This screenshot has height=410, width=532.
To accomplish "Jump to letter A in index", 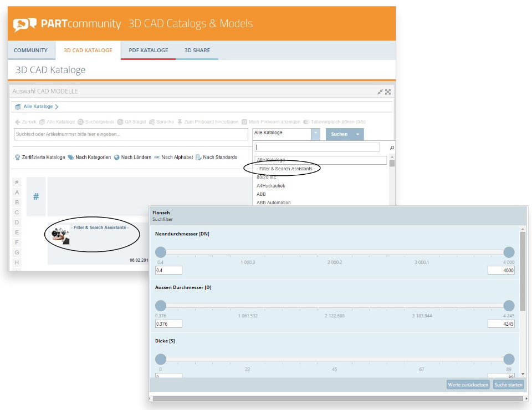I will (17, 193).
